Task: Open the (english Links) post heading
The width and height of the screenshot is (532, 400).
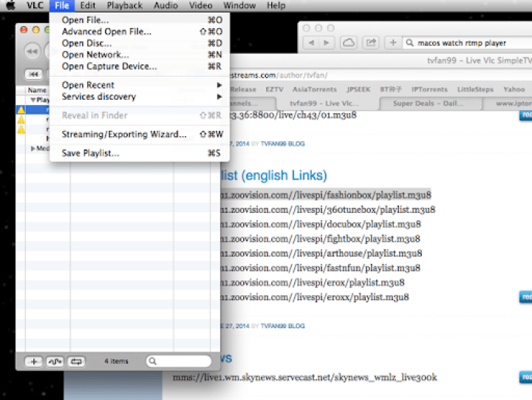Action: click(274, 175)
